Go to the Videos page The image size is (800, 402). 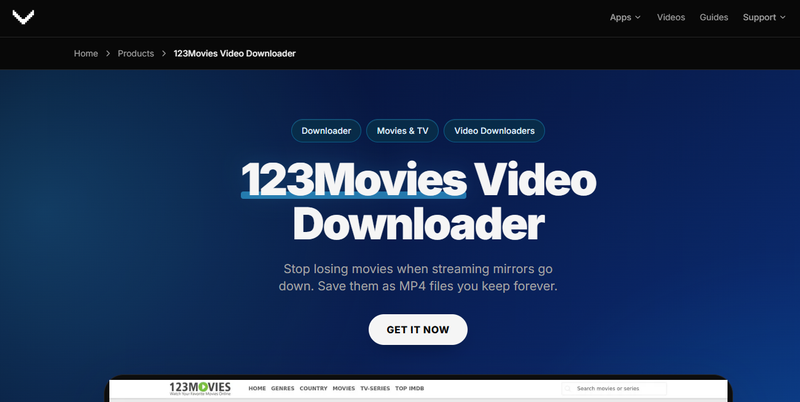[x=671, y=17]
